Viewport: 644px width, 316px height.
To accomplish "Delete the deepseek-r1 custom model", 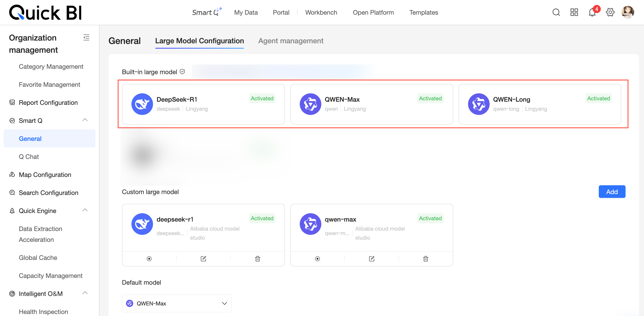I will [x=257, y=259].
